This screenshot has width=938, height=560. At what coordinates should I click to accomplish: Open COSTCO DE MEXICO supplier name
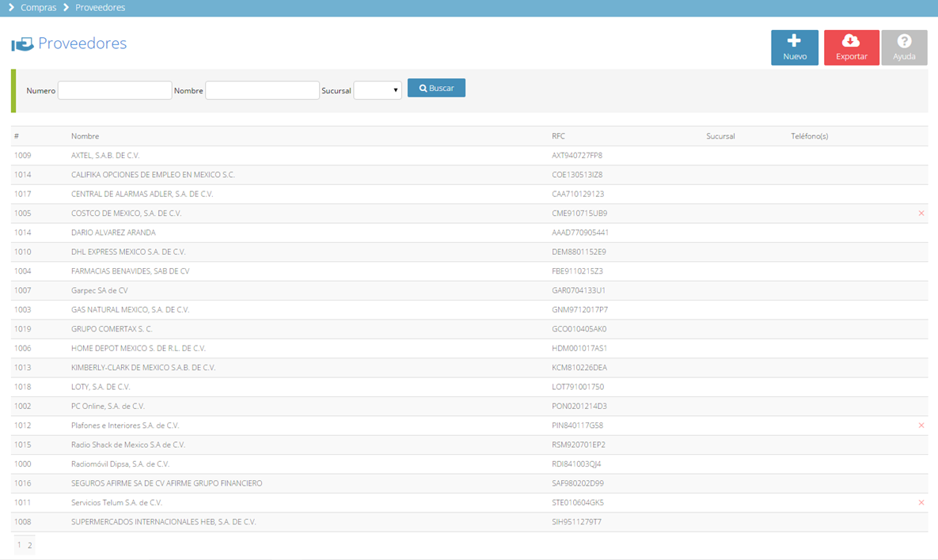126,214
